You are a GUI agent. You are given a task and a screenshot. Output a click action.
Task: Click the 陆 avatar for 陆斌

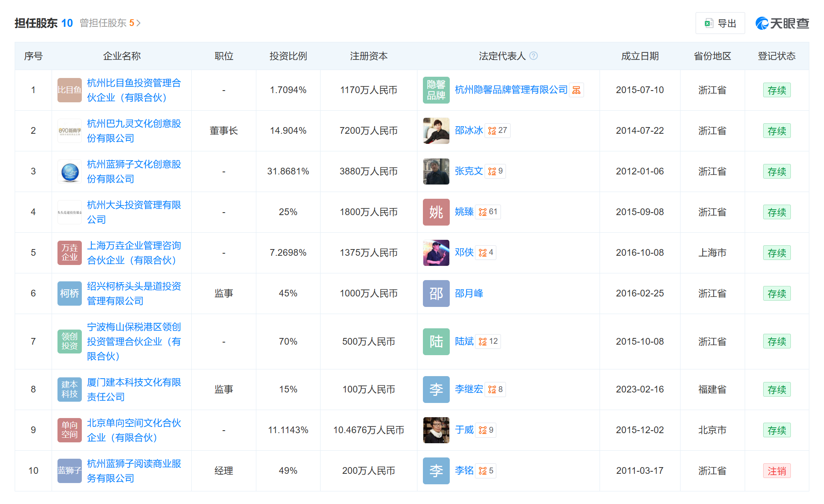pos(436,341)
